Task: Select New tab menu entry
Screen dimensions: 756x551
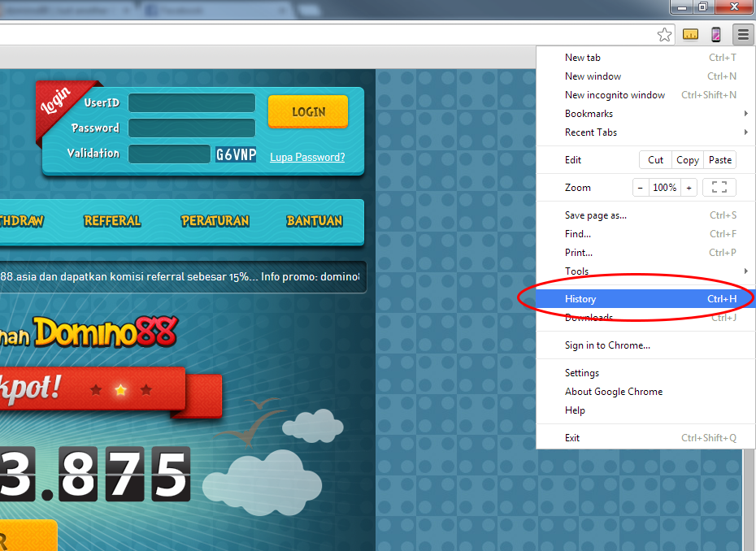Action: [645, 58]
